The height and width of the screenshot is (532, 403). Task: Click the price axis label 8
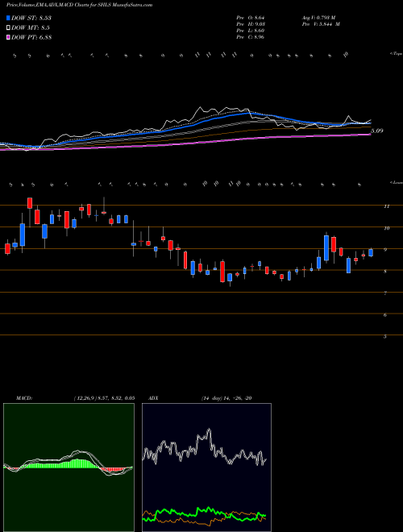(385, 272)
